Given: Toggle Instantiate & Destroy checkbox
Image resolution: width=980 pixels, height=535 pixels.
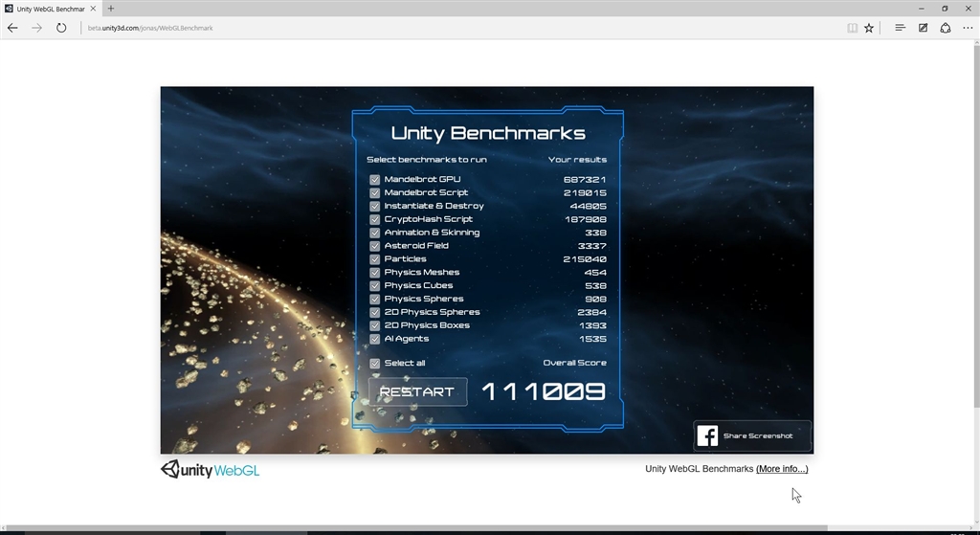Looking at the screenshot, I should click(x=374, y=206).
